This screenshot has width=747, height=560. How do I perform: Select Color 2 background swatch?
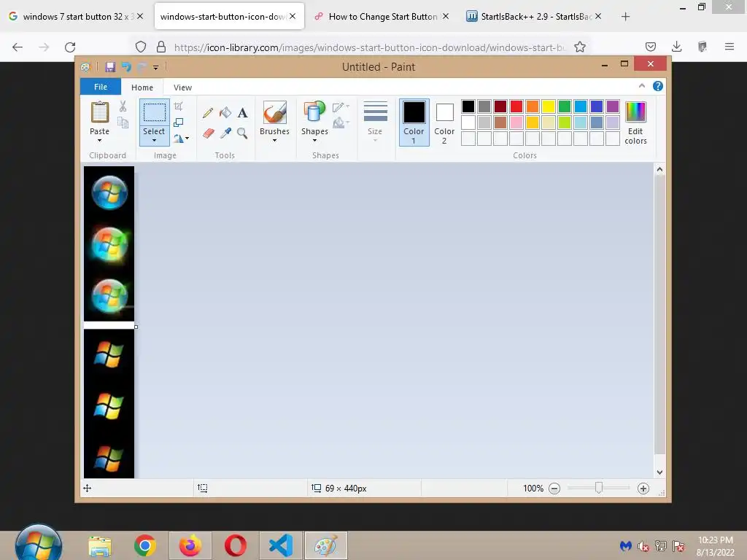[x=444, y=122]
